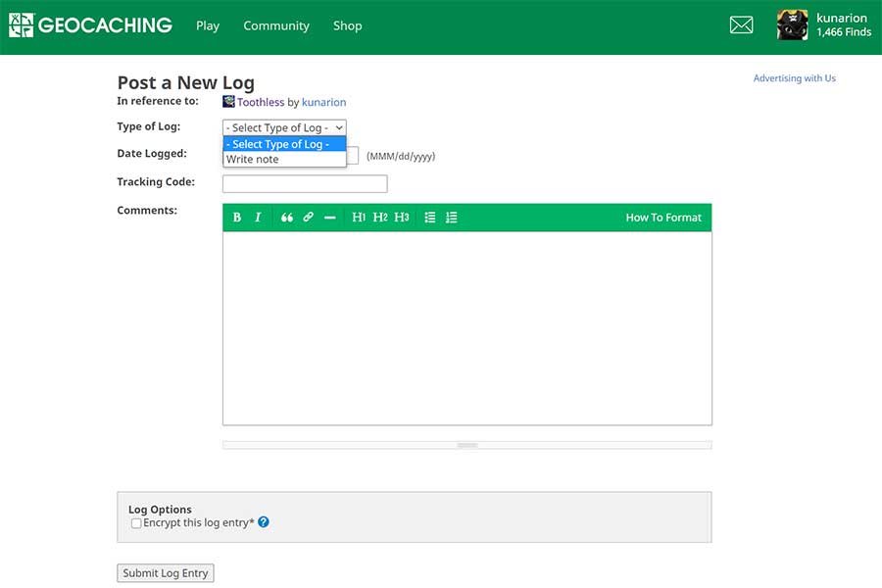This screenshot has height=588, width=882.
Task: Insert a hyperlink in comments
Action: pyautogui.click(x=309, y=218)
